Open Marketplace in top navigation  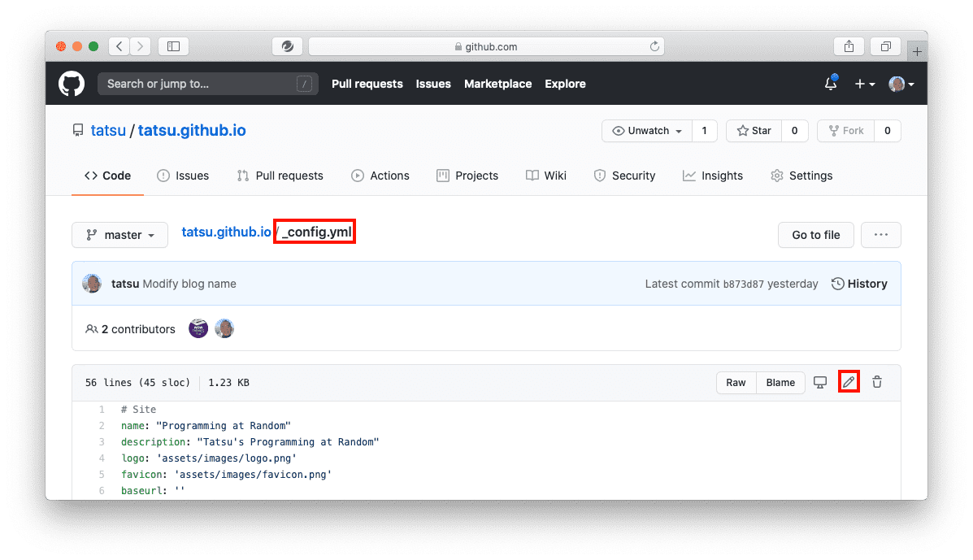(497, 84)
